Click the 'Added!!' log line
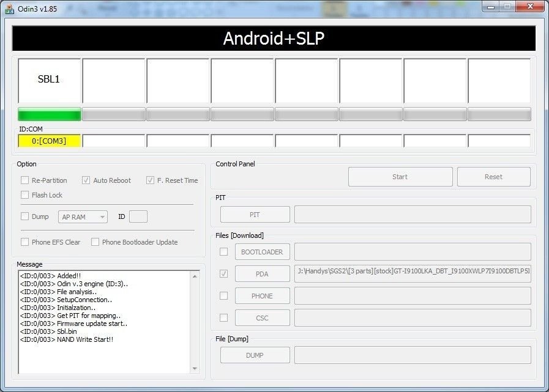 tap(50, 276)
